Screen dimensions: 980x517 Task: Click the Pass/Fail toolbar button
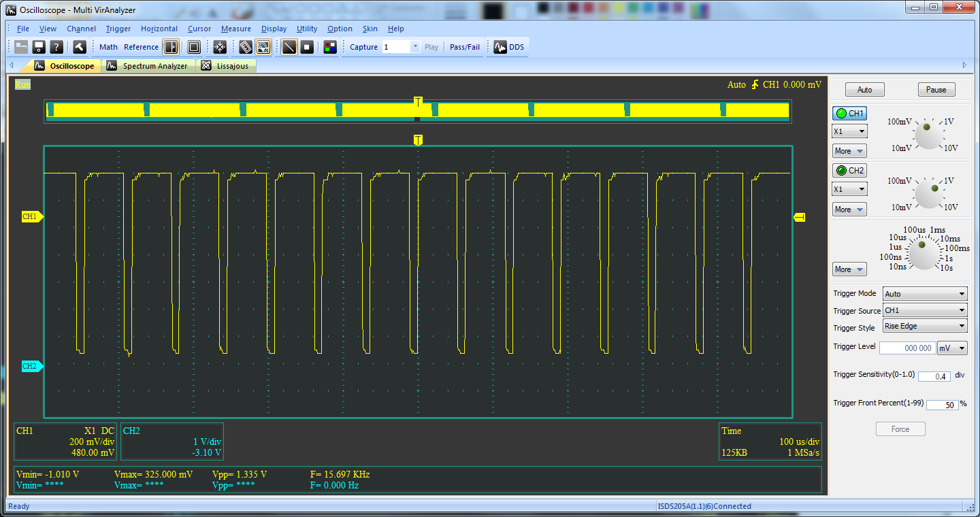click(x=465, y=47)
